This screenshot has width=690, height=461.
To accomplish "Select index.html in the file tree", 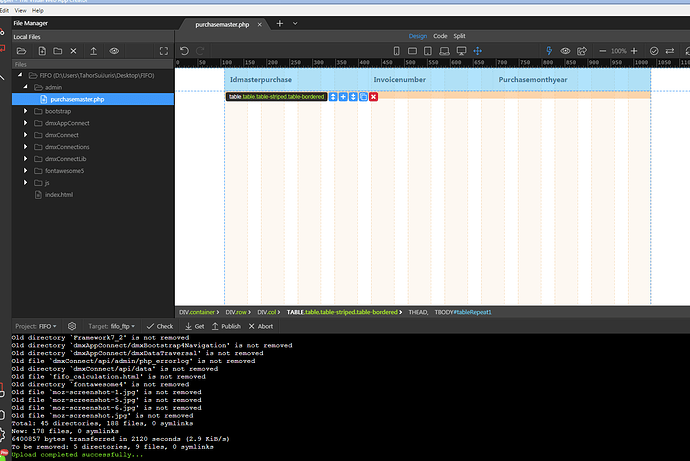I will point(59,195).
